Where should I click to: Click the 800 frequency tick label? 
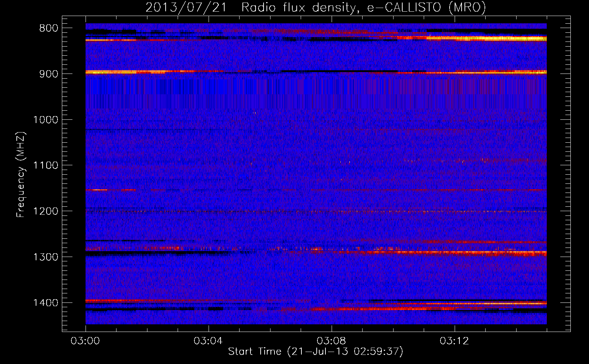point(48,28)
